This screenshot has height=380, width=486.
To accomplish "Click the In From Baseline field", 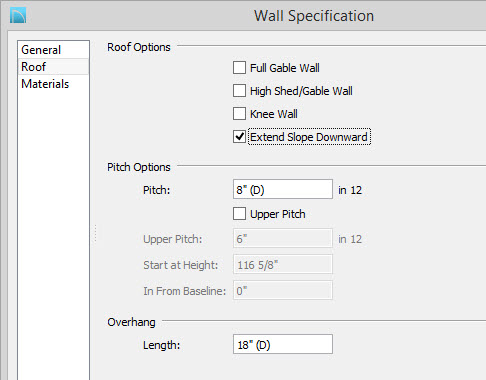I will (x=283, y=290).
